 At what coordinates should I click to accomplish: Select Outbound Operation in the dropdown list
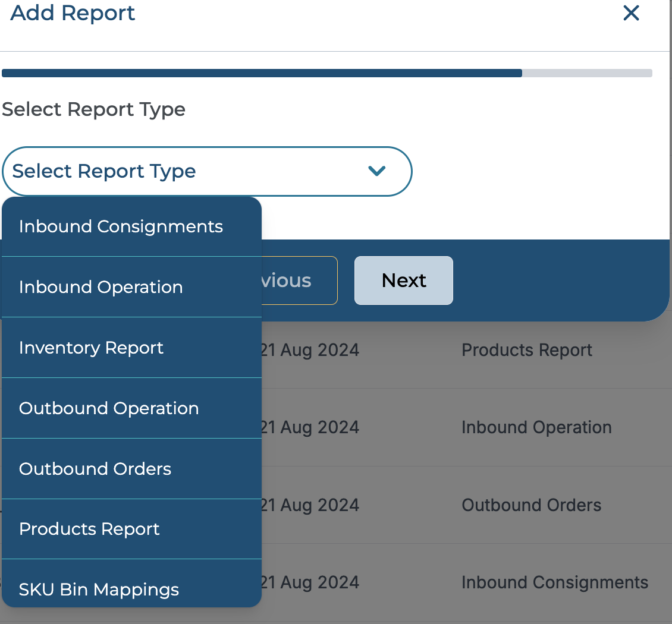(x=109, y=408)
